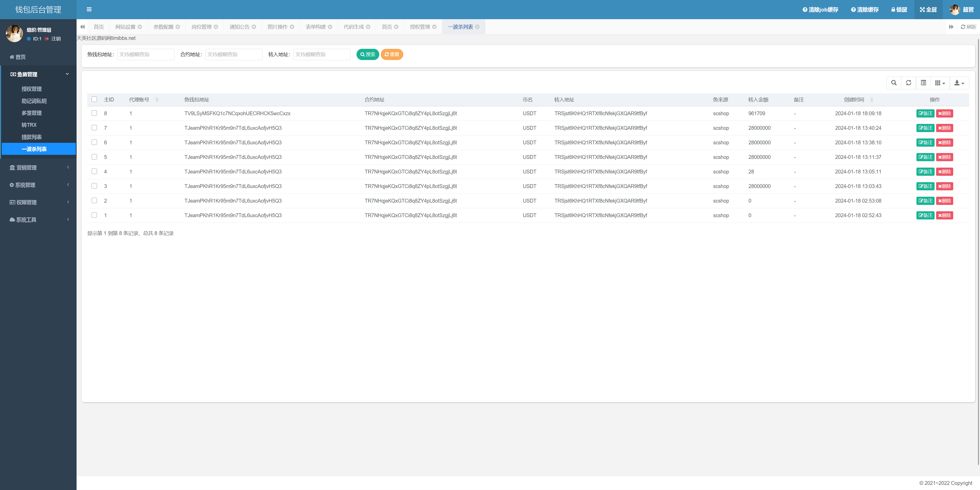Image resolution: width=980 pixels, height=490 pixels.
Task: Click the table refresh icon
Action: pyautogui.click(x=909, y=83)
